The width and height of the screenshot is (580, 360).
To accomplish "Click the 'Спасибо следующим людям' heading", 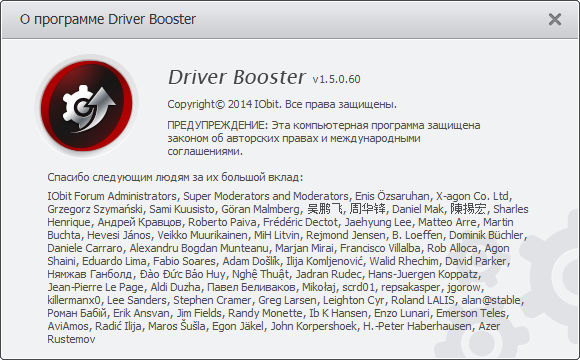I will point(175,177).
